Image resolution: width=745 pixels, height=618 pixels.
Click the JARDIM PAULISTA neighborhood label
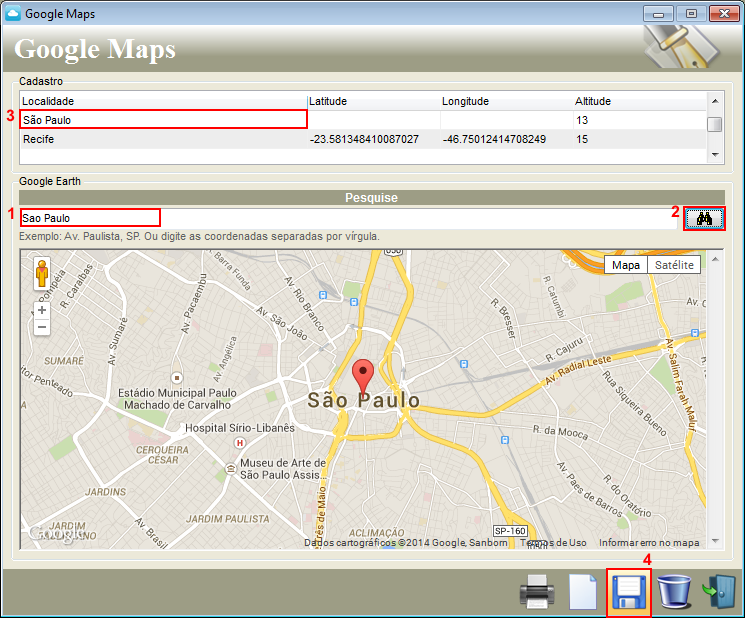pos(228,519)
